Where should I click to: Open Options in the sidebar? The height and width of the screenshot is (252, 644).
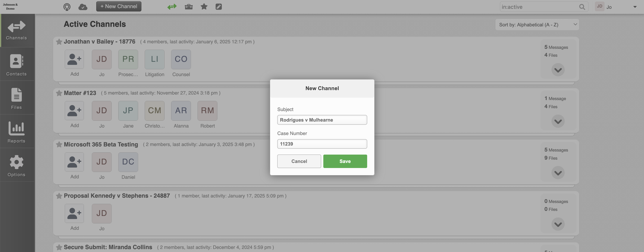click(x=17, y=165)
